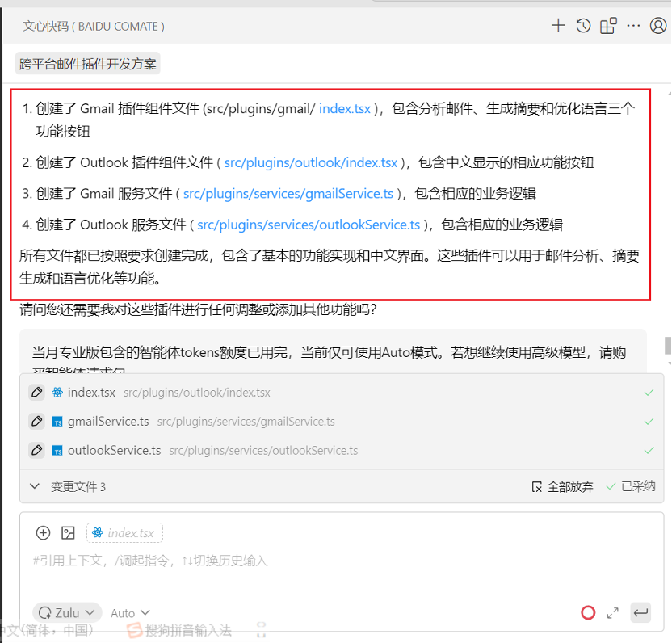This screenshot has height=643, width=672.
Task: Select conversation tab 跨平台邮件插件开发方案
Action: pyautogui.click(x=88, y=64)
